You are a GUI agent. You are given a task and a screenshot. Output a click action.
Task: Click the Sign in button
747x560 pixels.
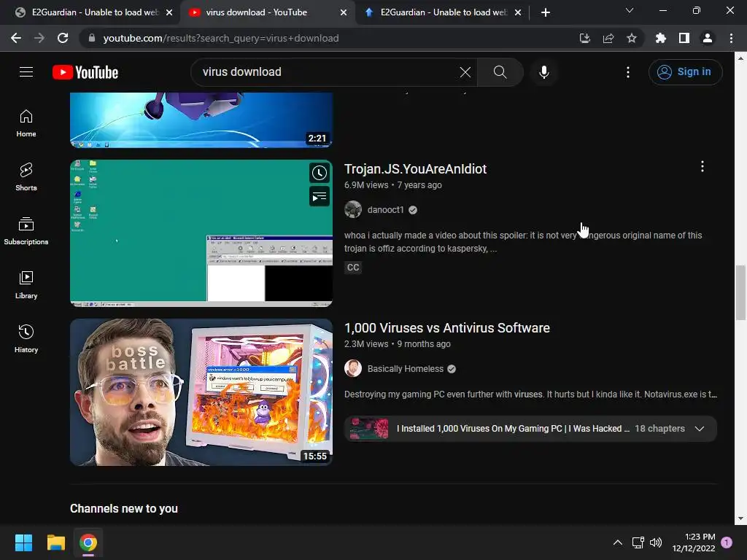tap(685, 72)
